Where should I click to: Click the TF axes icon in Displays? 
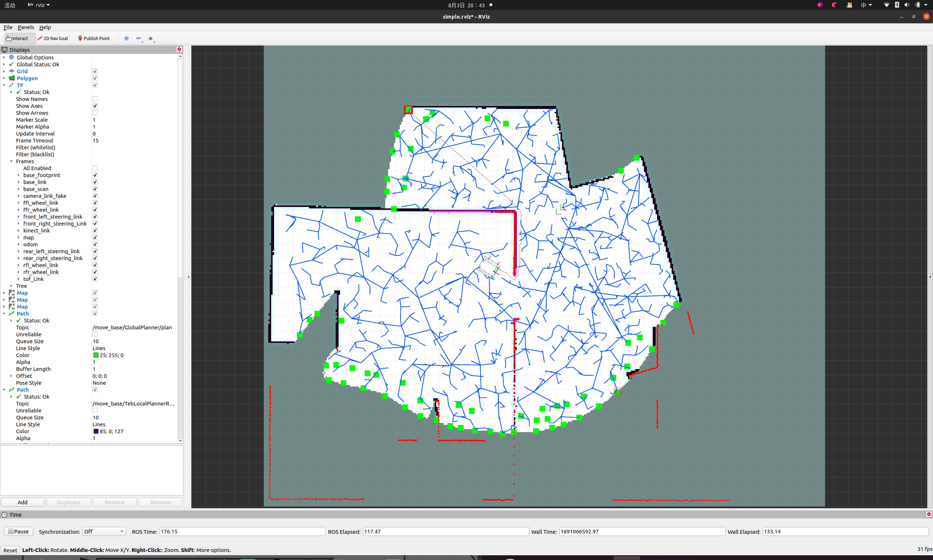(12, 85)
